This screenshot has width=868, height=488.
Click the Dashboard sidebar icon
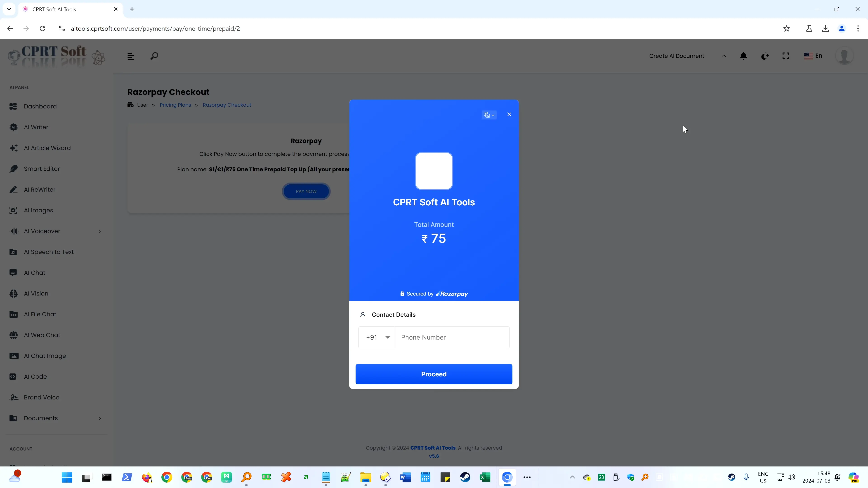[x=13, y=106]
